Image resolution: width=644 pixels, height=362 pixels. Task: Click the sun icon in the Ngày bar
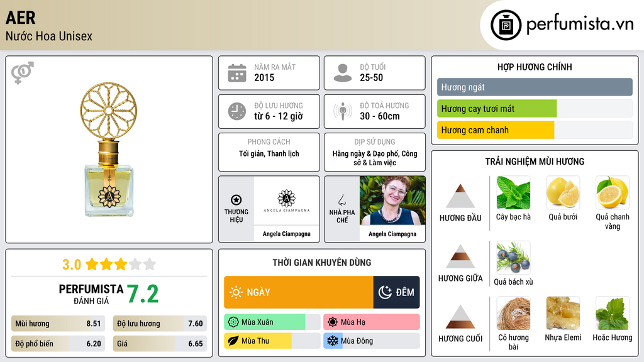pyautogui.click(x=236, y=292)
